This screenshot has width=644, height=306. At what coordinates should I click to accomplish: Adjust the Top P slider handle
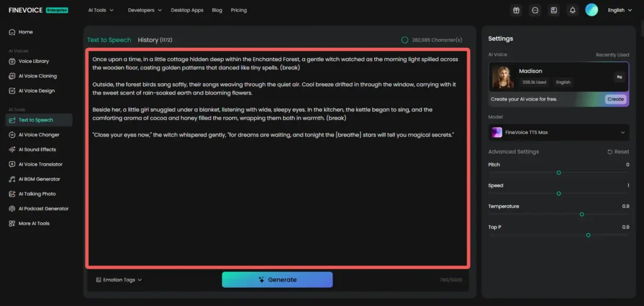pos(588,235)
